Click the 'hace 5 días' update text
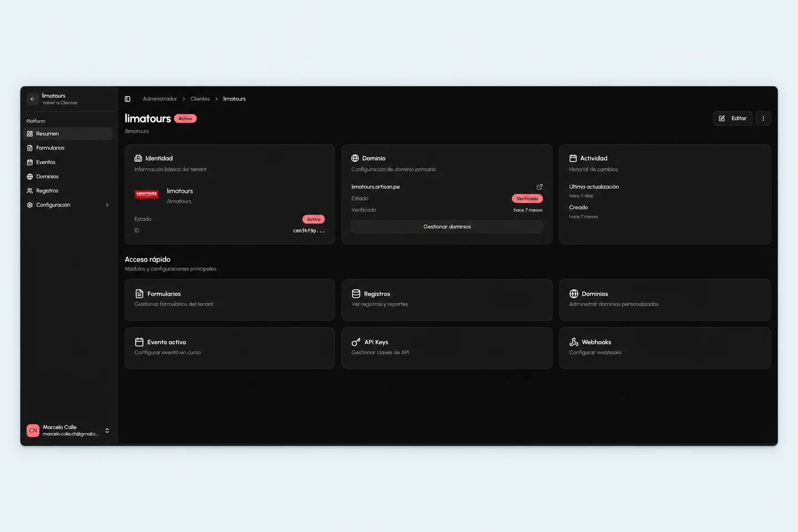This screenshot has height=532, width=798. point(581,196)
